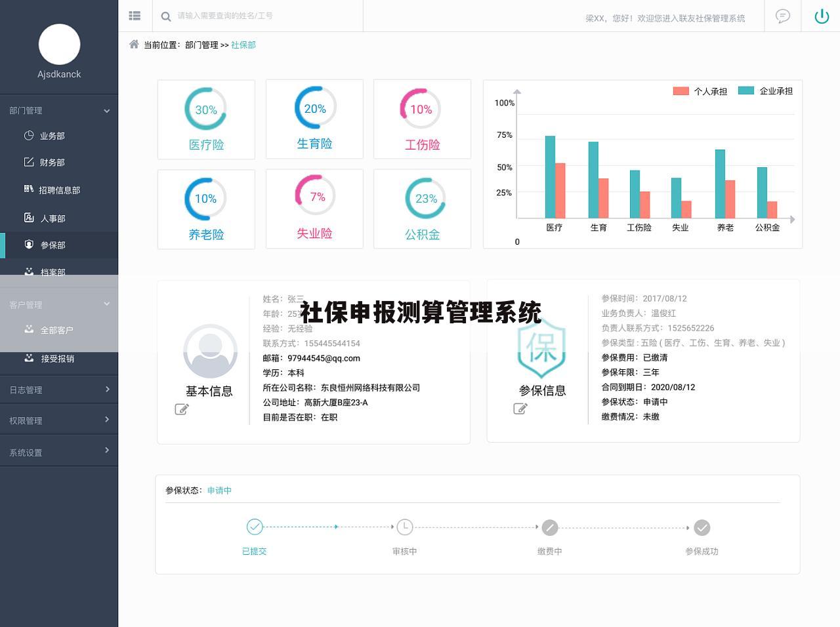Click the 养老 teal chart bar
840x627 pixels.
click(x=720, y=184)
